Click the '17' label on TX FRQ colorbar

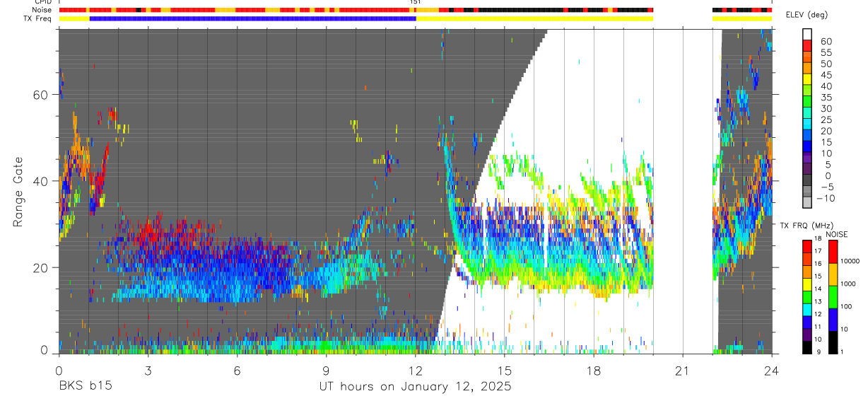[818, 251]
